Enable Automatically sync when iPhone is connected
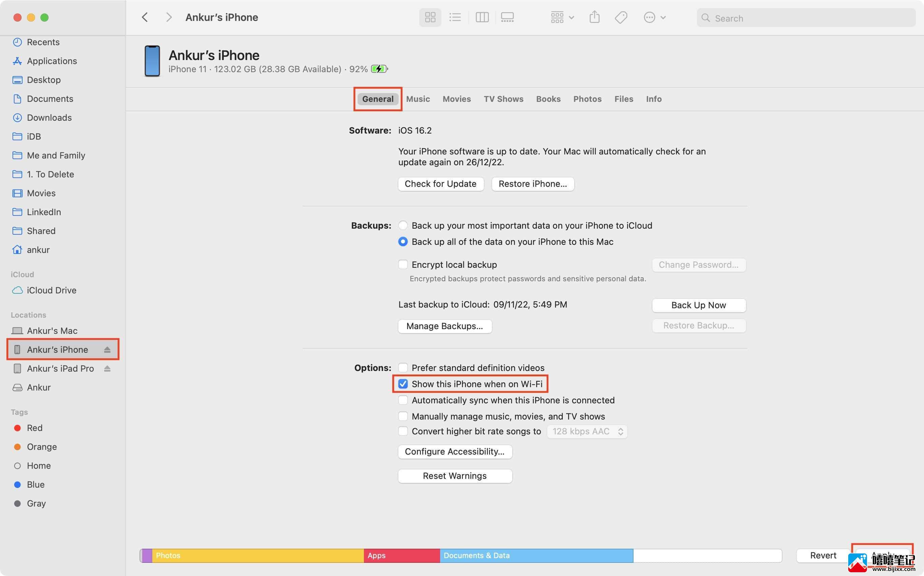The image size is (924, 576). coord(403,400)
